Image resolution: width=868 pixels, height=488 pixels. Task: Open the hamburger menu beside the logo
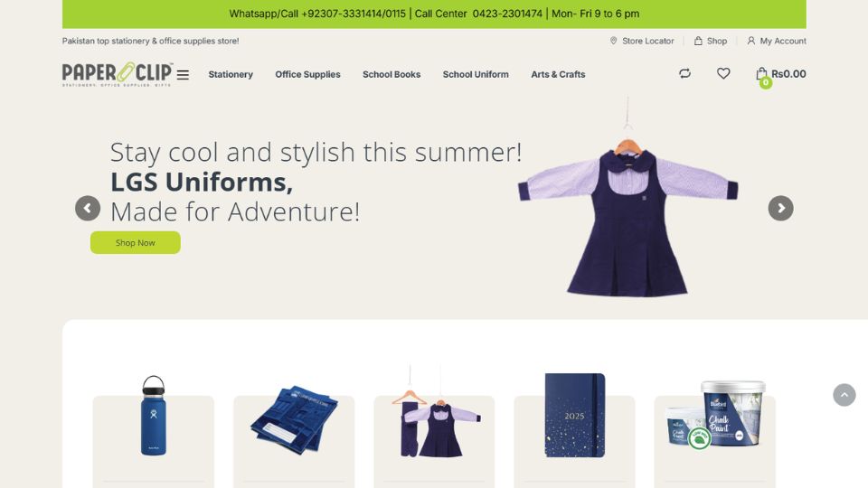point(183,75)
